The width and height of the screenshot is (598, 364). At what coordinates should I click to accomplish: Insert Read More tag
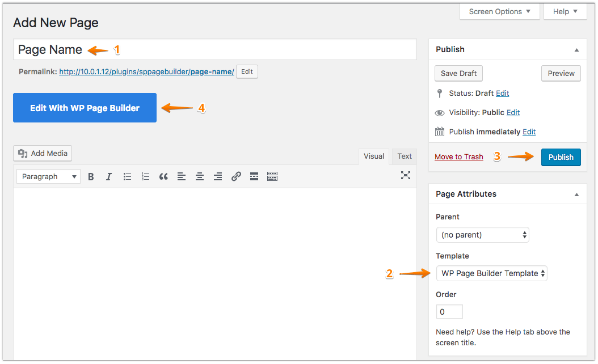(254, 176)
